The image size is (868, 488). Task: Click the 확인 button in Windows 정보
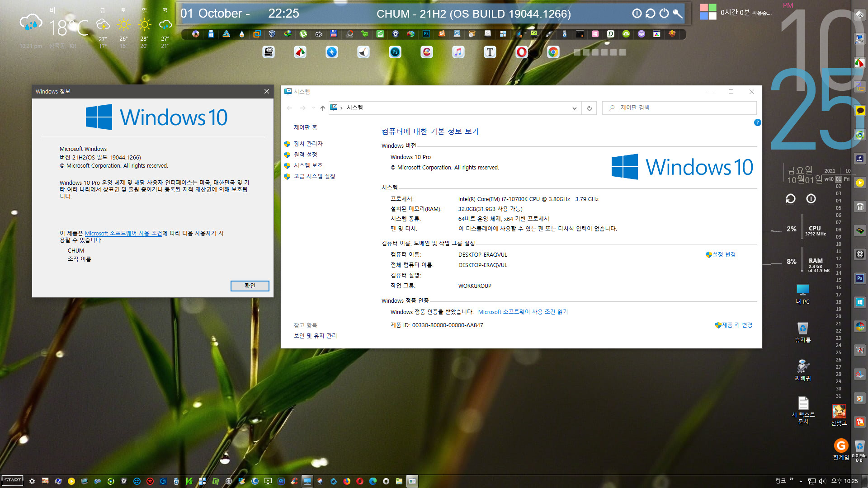(x=250, y=286)
